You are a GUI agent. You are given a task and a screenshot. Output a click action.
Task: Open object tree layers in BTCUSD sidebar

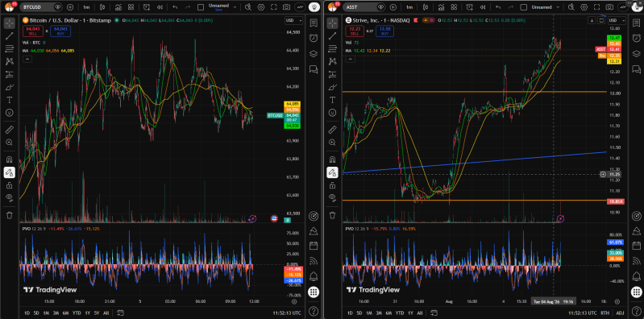point(314,53)
